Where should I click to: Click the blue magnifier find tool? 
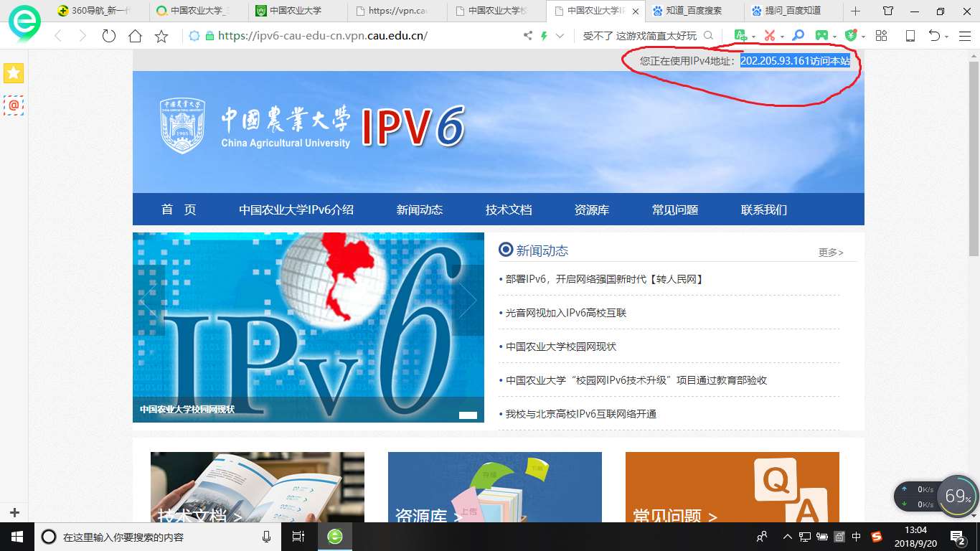coord(798,35)
